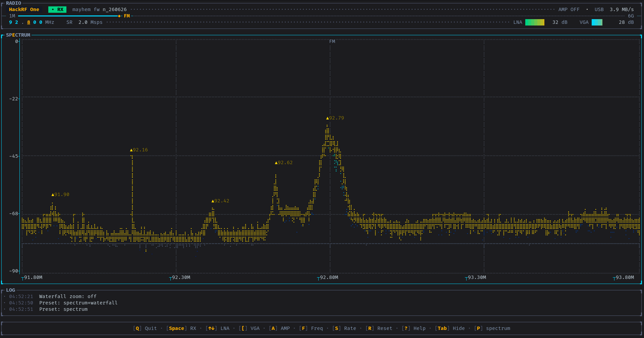Click the 92.79 peak marker triangle
This screenshot has width=644, height=338.
click(x=327, y=118)
